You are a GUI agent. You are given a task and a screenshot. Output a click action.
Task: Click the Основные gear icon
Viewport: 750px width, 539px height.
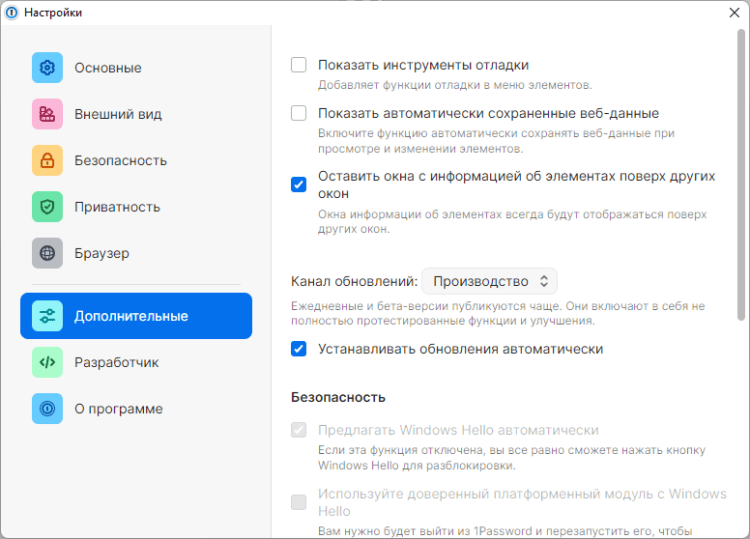click(47, 68)
